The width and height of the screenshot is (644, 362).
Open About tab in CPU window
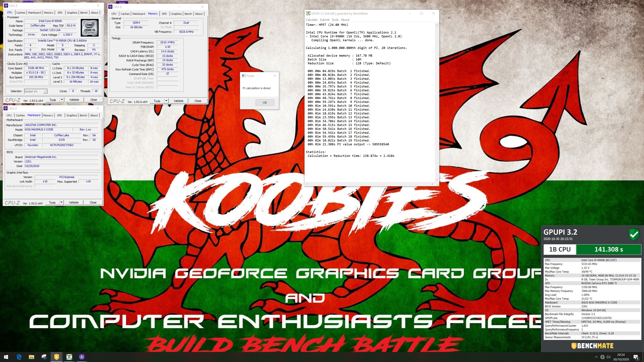tap(94, 13)
